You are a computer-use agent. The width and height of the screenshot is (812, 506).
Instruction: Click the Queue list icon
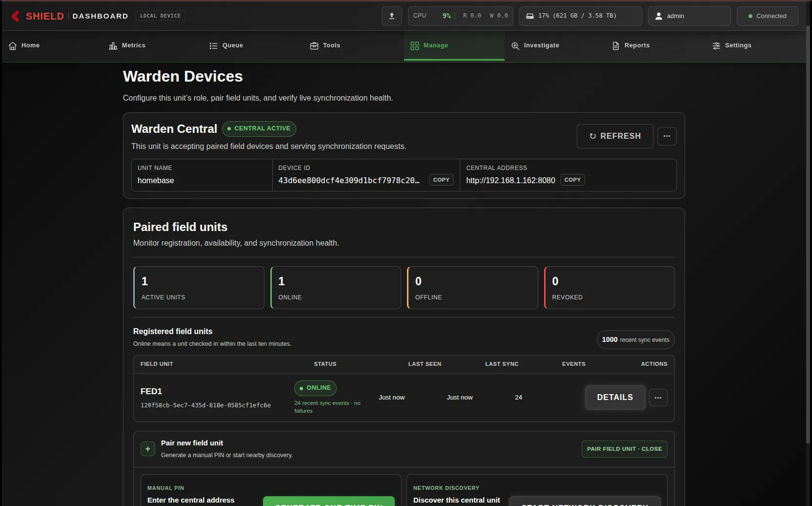point(213,46)
